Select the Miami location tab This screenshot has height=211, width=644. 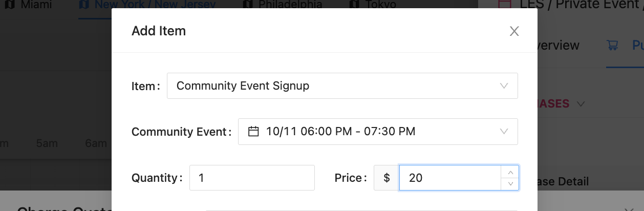click(x=37, y=5)
